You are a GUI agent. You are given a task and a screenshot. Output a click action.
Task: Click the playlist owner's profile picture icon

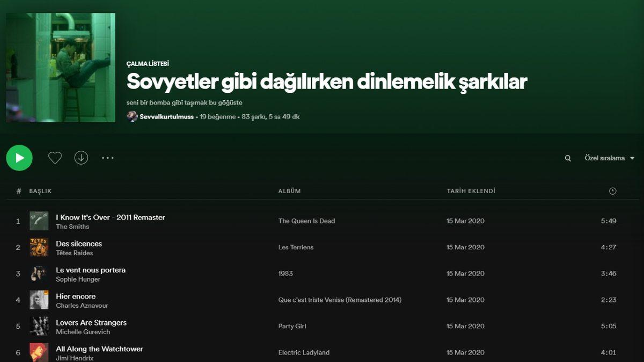[x=131, y=116]
